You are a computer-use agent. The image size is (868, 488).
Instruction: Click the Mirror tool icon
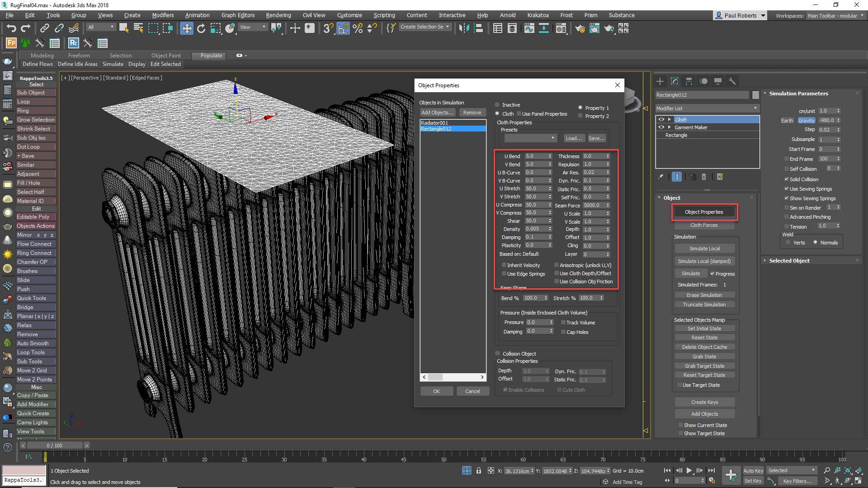[464, 28]
